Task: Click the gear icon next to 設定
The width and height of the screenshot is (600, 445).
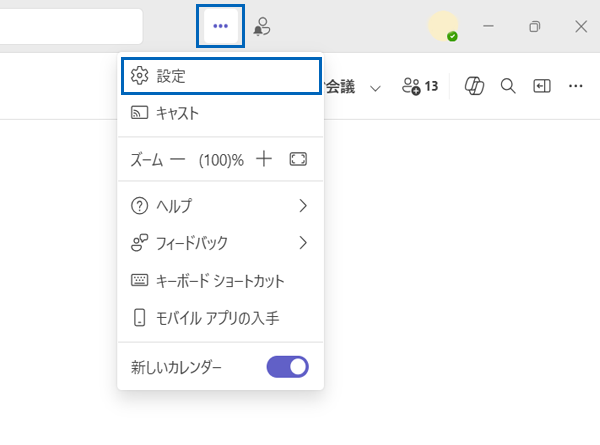Action: pos(139,75)
